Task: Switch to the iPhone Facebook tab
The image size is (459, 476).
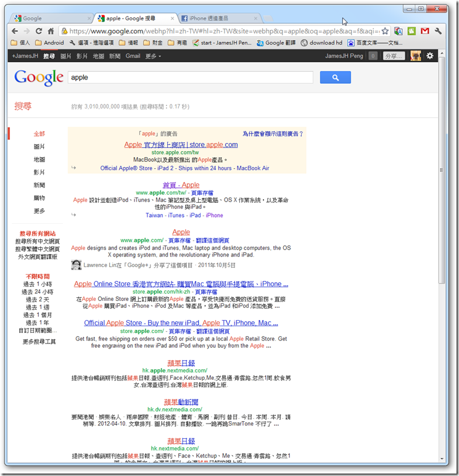Action: pyautogui.click(x=220, y=18)
